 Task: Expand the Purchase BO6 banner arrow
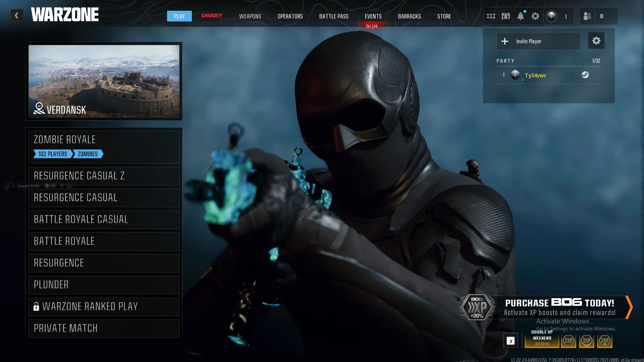629,307
